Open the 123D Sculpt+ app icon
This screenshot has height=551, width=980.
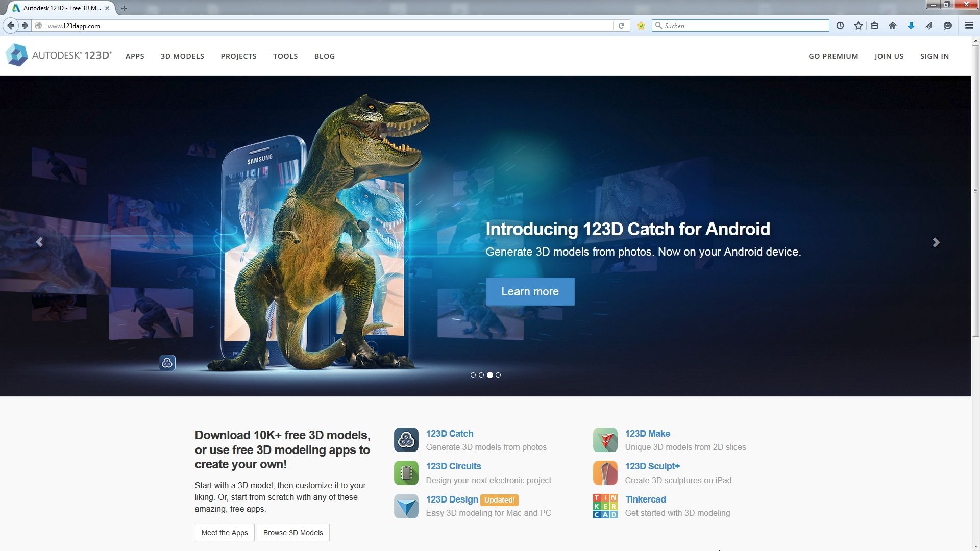coord(605,473)
